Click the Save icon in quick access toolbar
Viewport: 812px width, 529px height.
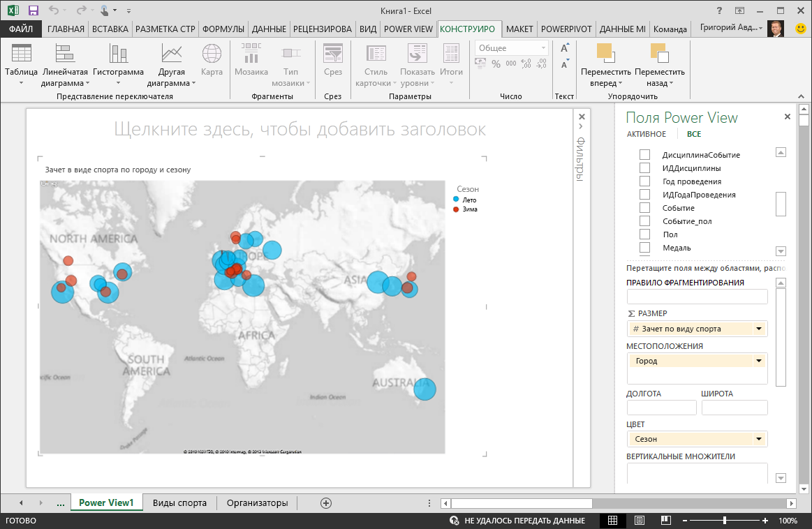coord(33,10)
